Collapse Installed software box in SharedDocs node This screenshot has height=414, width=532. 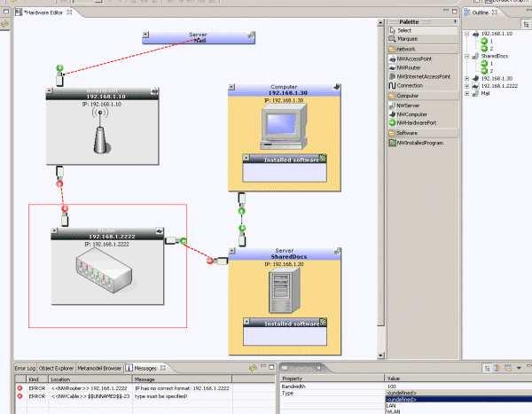pos(247,321)
